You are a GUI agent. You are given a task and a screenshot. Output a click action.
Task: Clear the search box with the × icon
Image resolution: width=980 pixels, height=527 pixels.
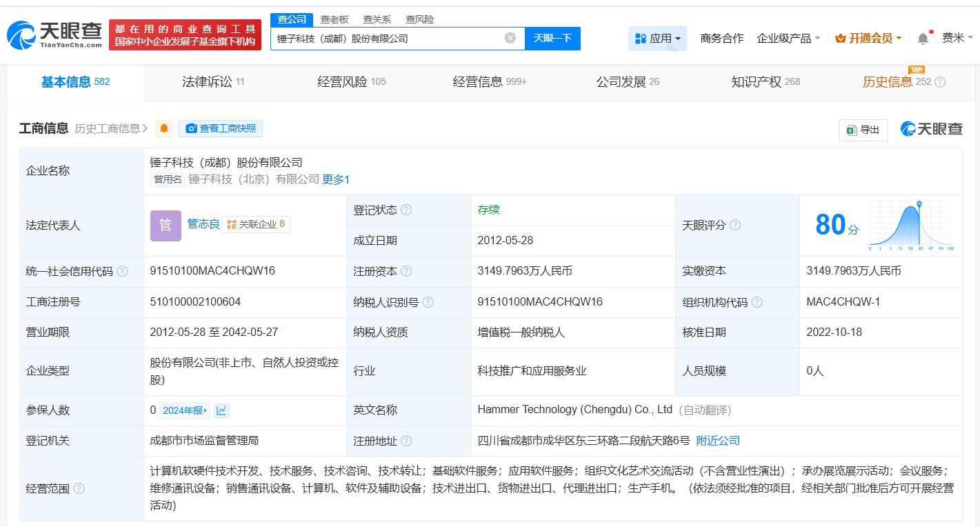pos(508,38)
